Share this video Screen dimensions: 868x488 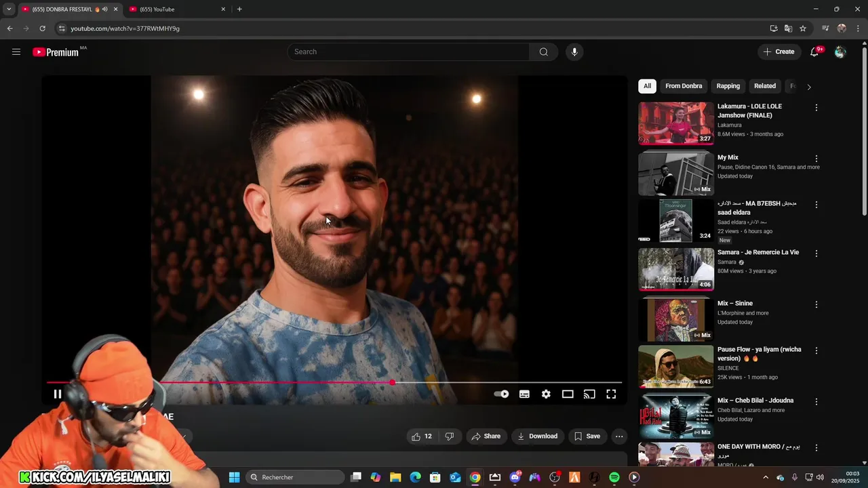click(x=486, y=436)
